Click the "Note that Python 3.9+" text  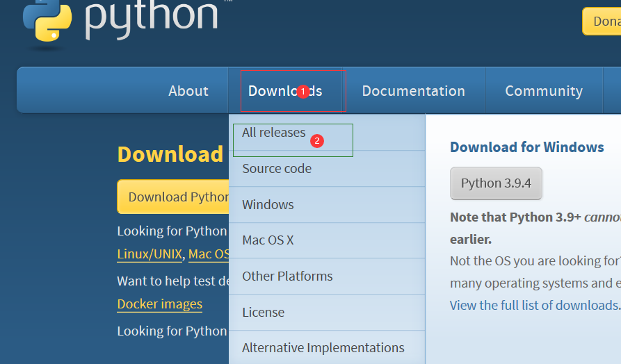(x=515, y=217)
